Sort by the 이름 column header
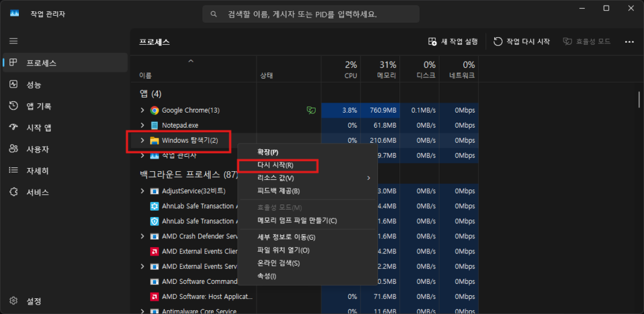 [194, 69]
